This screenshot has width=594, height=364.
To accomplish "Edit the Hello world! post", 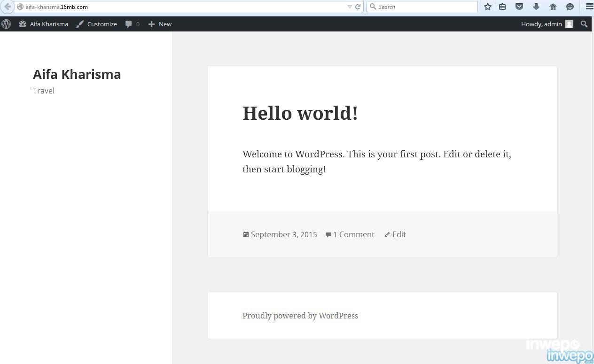I will (x=399, y=234).
